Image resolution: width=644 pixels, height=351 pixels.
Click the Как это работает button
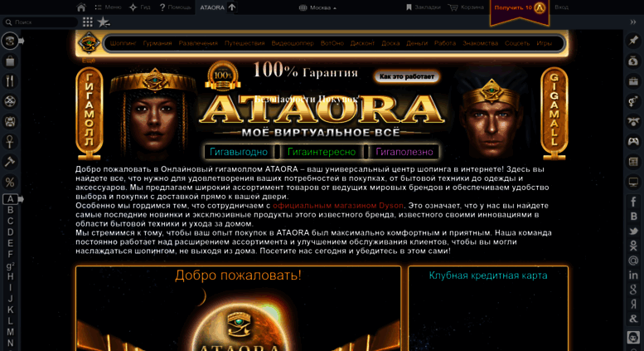click(x=407, y=76)
